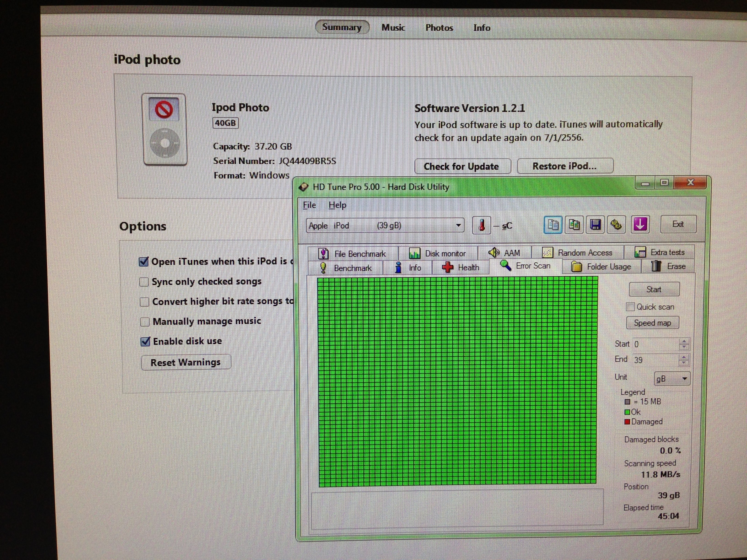Switch to the AAM tab
747x560 pixels.
[x=505, y=253]
